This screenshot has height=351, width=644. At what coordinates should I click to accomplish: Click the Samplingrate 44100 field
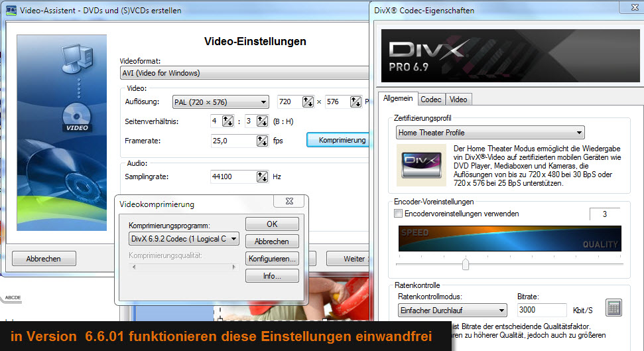[x=233, y=176]
